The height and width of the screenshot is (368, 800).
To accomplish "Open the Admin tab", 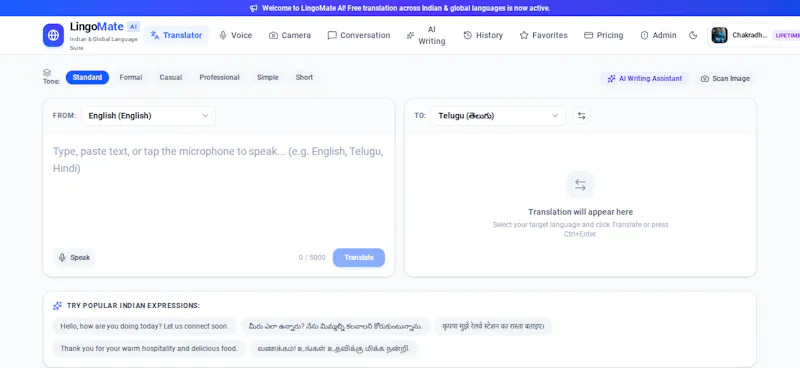I will click(x=658, y=35).
